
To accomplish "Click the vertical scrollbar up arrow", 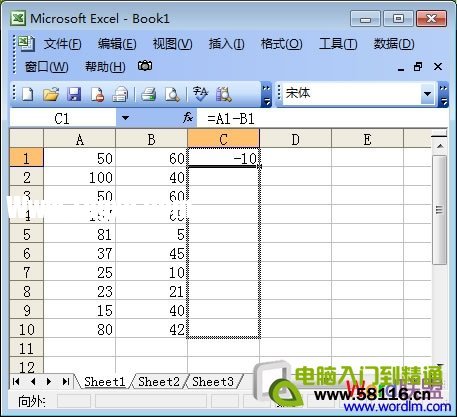I will point(440,146).
